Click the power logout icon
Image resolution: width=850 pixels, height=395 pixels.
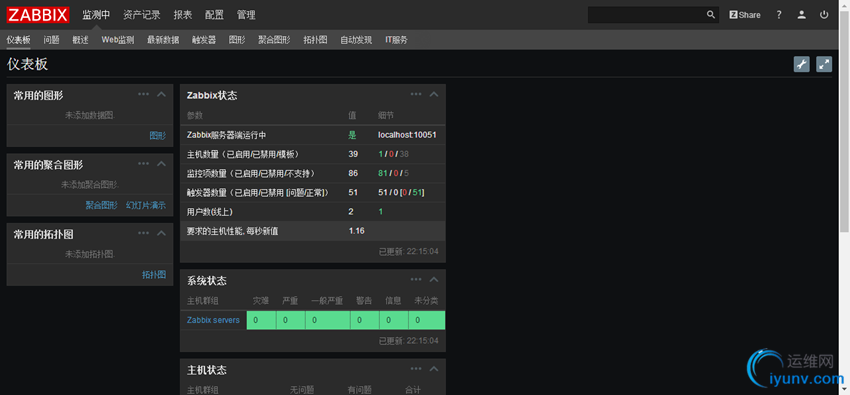point(824,15)
